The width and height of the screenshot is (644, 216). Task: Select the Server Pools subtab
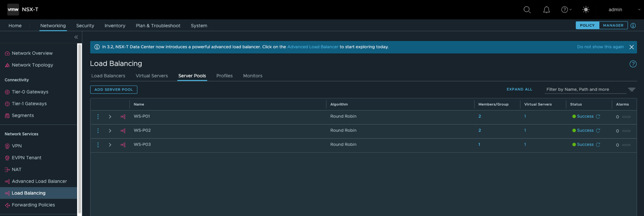tap(192, 76)
